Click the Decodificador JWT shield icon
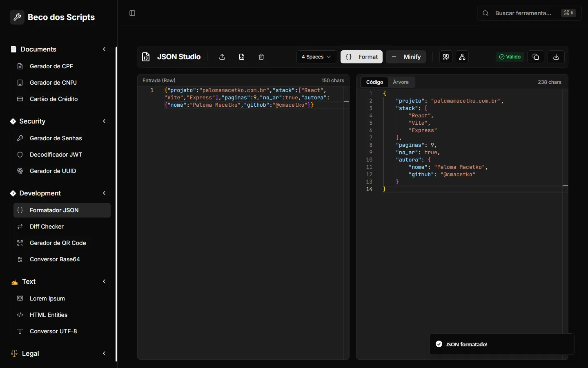 click(x=20, y=155)
